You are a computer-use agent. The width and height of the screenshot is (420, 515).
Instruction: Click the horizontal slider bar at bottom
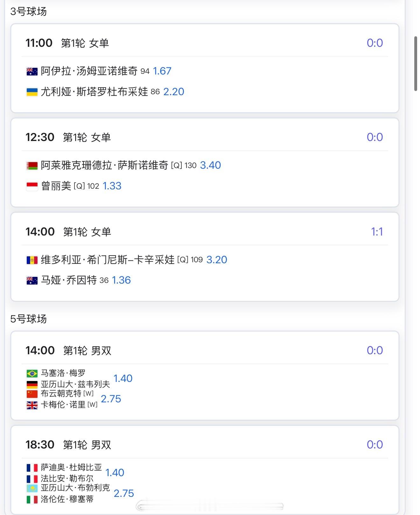point(209,506)
